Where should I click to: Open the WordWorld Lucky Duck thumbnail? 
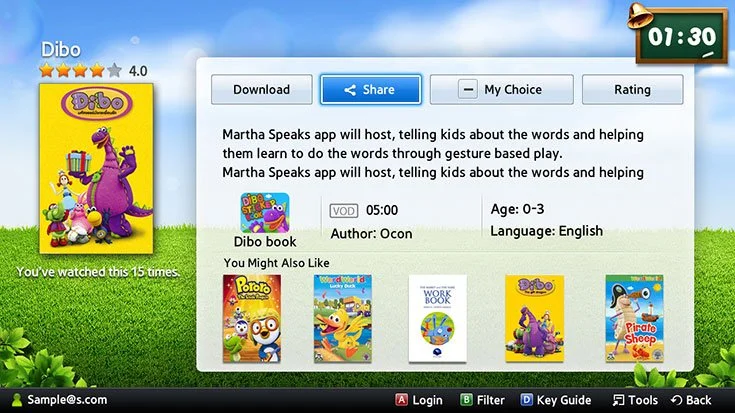(x=343, y=318)
